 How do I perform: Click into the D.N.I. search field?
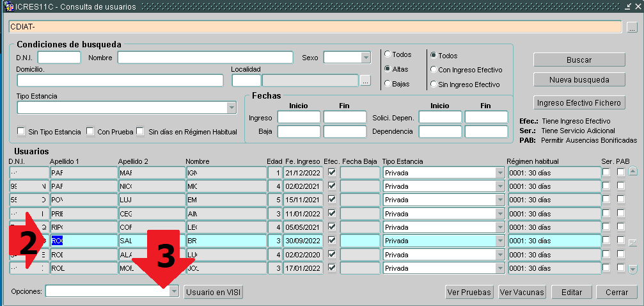pos(59,58)
